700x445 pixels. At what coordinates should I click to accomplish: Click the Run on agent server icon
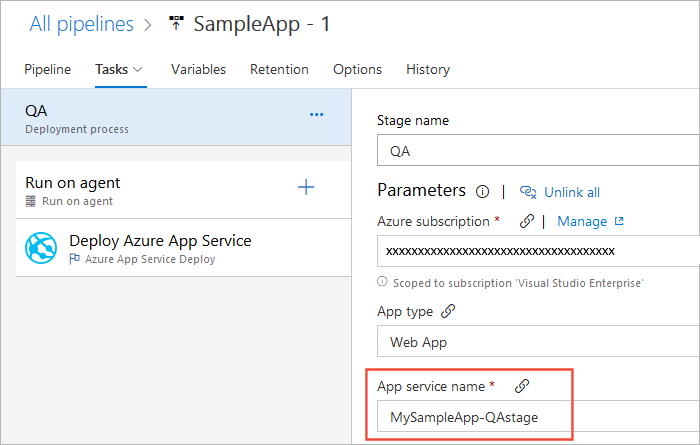30,201
